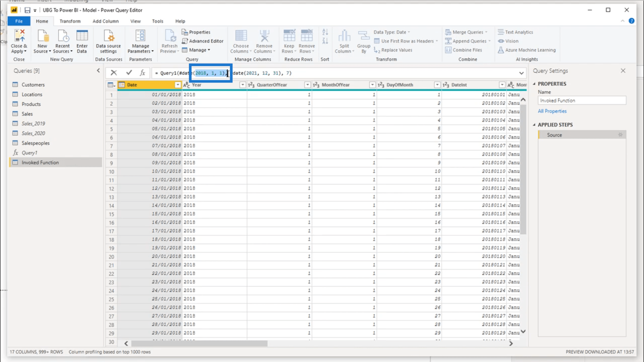
Task: Collapse the Queries pane
Action: click(98, 71)
